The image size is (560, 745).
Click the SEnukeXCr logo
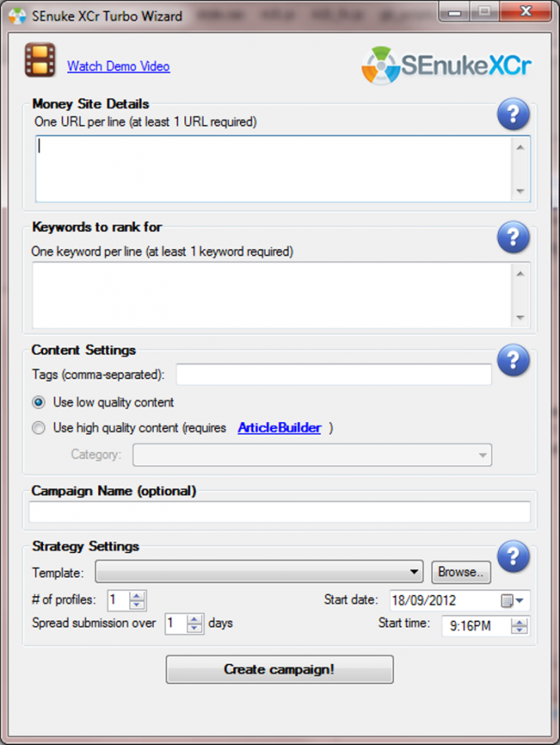(447, 65)
